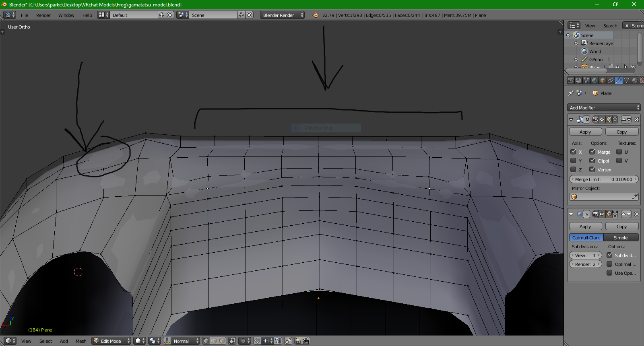Open the Help menu
This screenshot has height=346, width=644.
click(x=87, y=15)
